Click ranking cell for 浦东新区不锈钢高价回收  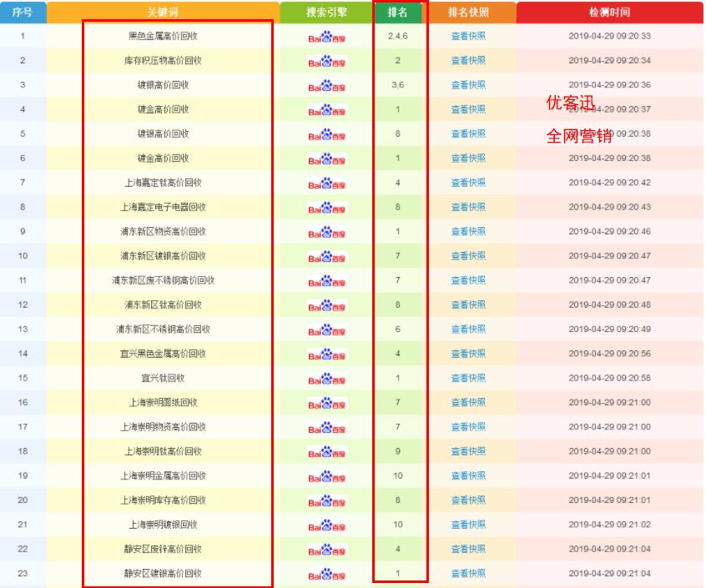click(397, 329)
